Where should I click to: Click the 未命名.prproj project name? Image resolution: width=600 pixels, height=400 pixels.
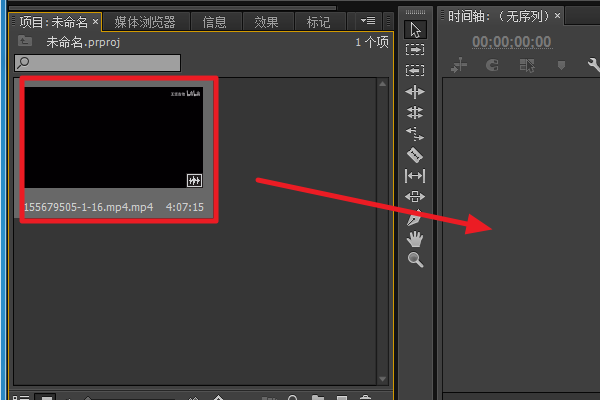point(83,42)
